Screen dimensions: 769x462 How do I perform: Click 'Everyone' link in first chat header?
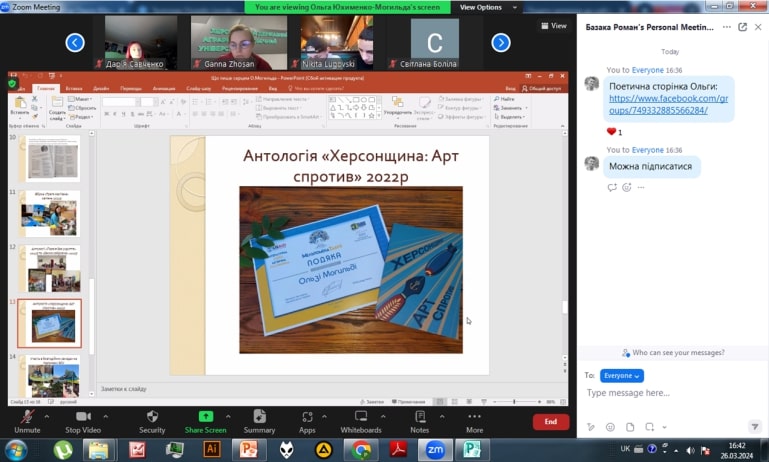(647, 70)
